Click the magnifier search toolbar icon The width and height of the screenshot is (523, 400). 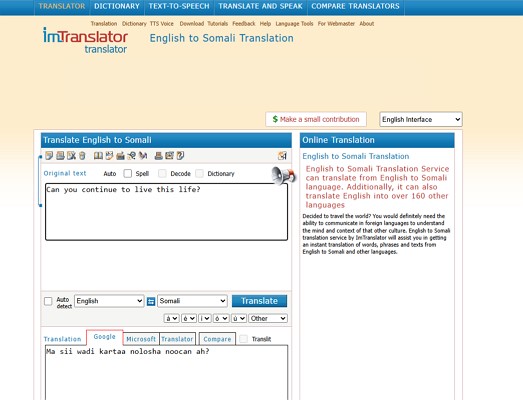tap(131, 155)
